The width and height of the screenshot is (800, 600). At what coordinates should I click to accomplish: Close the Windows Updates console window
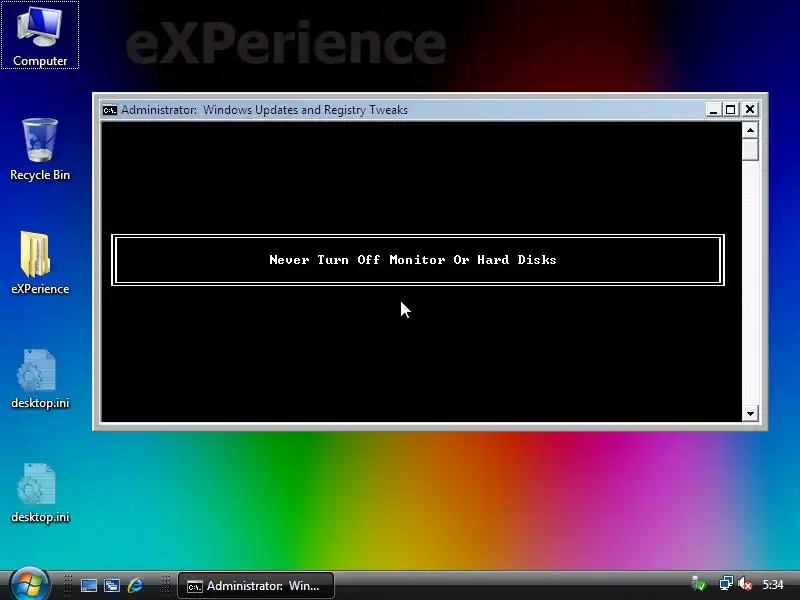coord(749,109)
